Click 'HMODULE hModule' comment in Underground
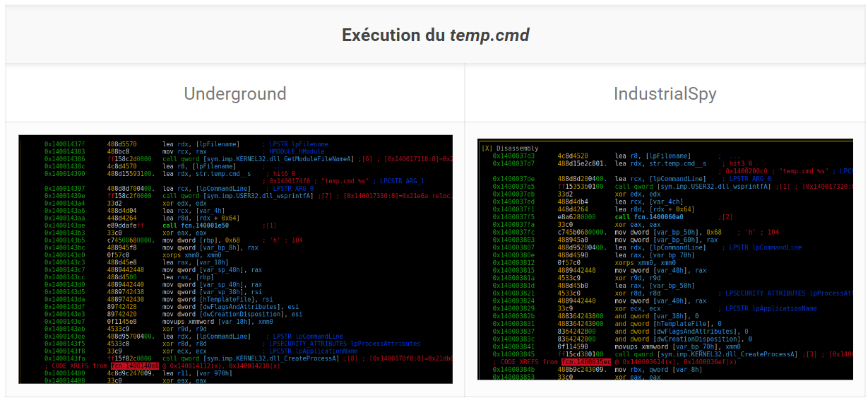Screen dimensions: 868x403 [x=297, y=151]
